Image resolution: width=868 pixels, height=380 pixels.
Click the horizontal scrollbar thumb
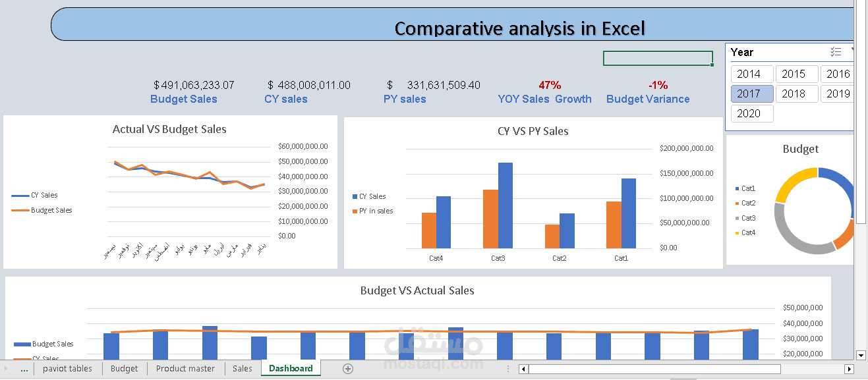tap(654, 369)
